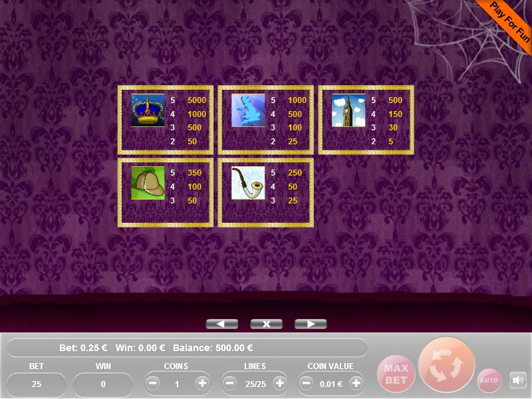The image size is (532, 399).
Task: Raise the coin value
Action: tap(356, 384)
